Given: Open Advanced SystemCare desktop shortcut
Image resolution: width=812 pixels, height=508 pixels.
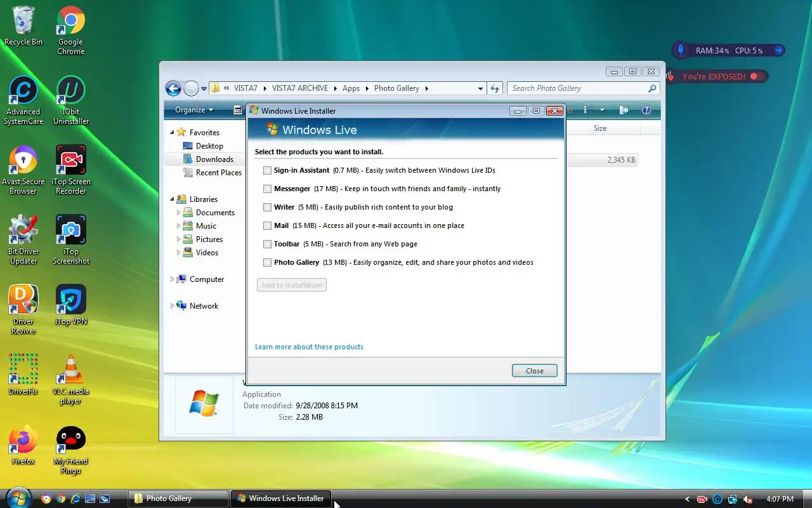Looking at the screenshot, I should pyautogui.click(x=23, y=100).
